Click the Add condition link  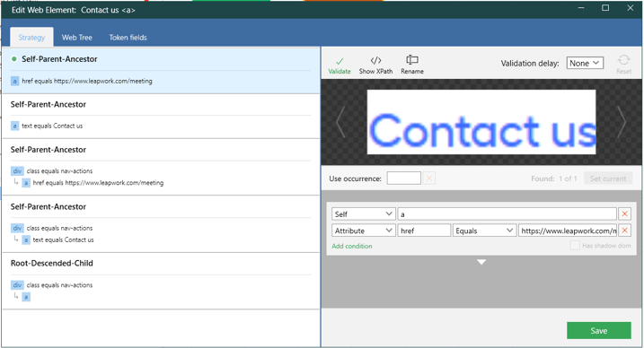coord(352,246)
